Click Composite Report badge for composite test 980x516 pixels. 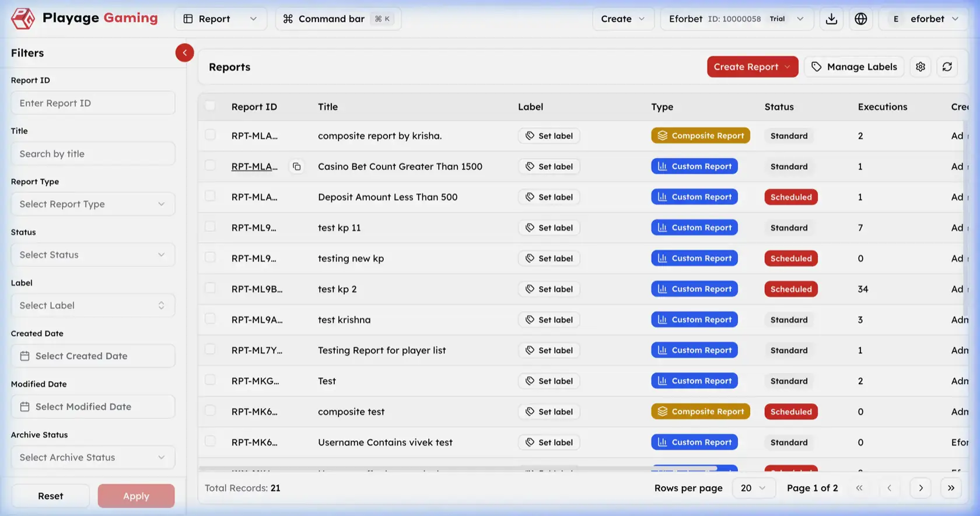coord(701,412)
